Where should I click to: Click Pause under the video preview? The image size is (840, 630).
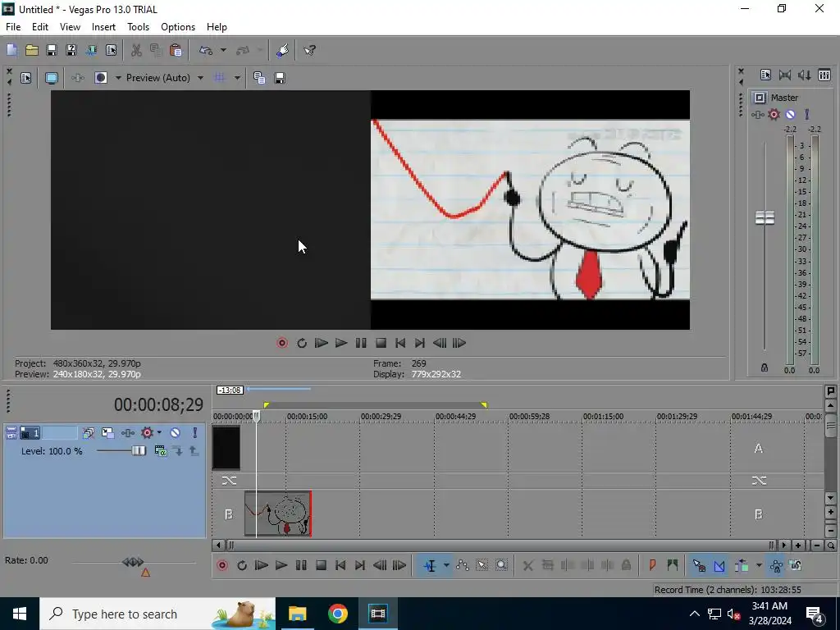tap(361, 343)
